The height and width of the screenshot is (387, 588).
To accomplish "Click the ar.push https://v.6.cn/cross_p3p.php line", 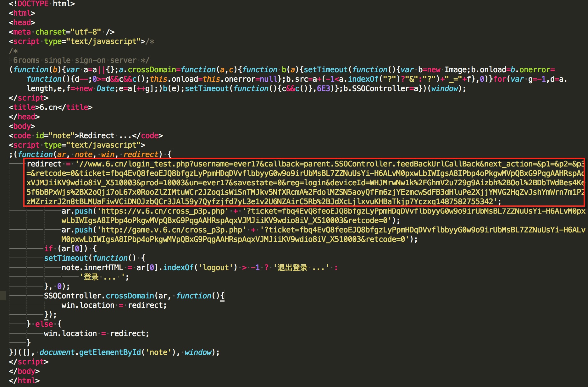I will (x=324, y=216).
